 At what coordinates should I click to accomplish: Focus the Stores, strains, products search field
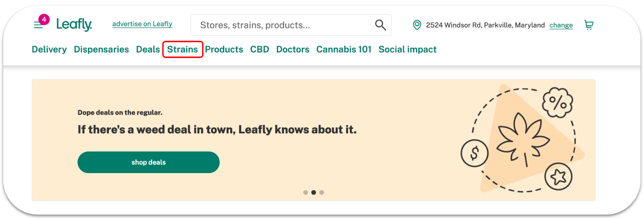(x=291, y=25)
